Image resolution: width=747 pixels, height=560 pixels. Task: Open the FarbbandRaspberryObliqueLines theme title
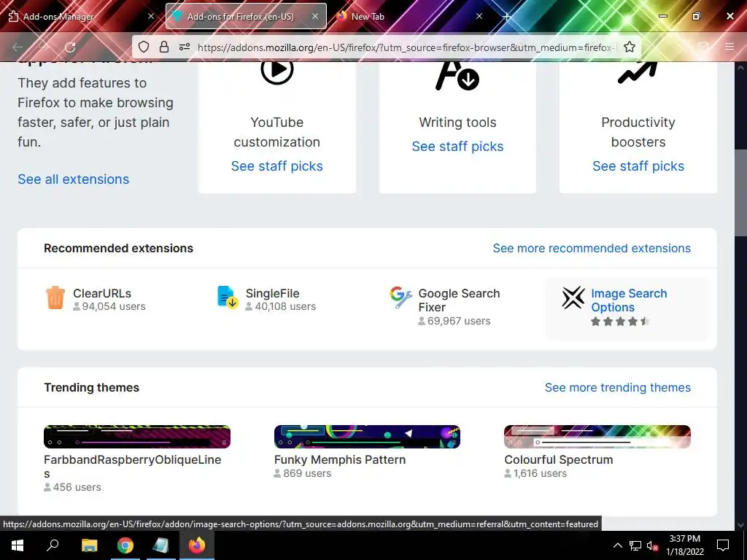(x=133, y=467)
